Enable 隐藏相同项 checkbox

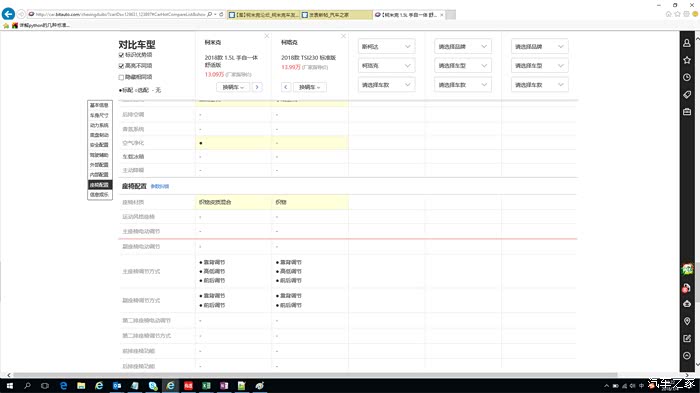pos(121,77)
